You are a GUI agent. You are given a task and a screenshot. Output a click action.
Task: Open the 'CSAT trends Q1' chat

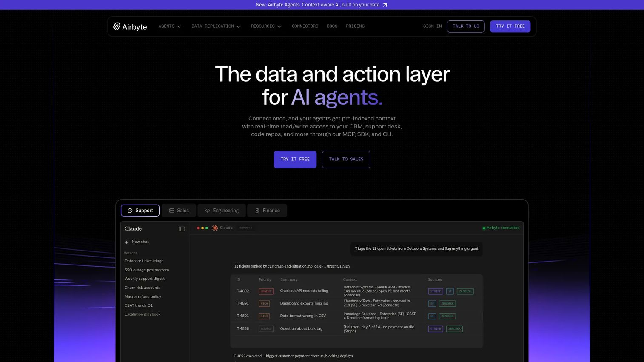coord(139,306)
